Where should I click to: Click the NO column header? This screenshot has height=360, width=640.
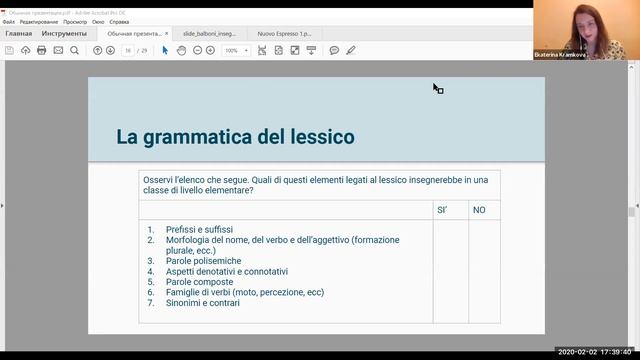pyautogui.click(x=479, y=210)
